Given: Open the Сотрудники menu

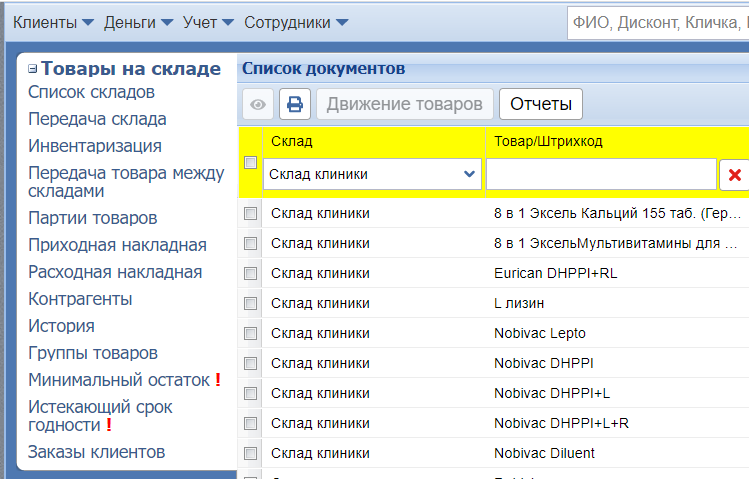Looking at the screenshot, I should (x=296, y=22).
